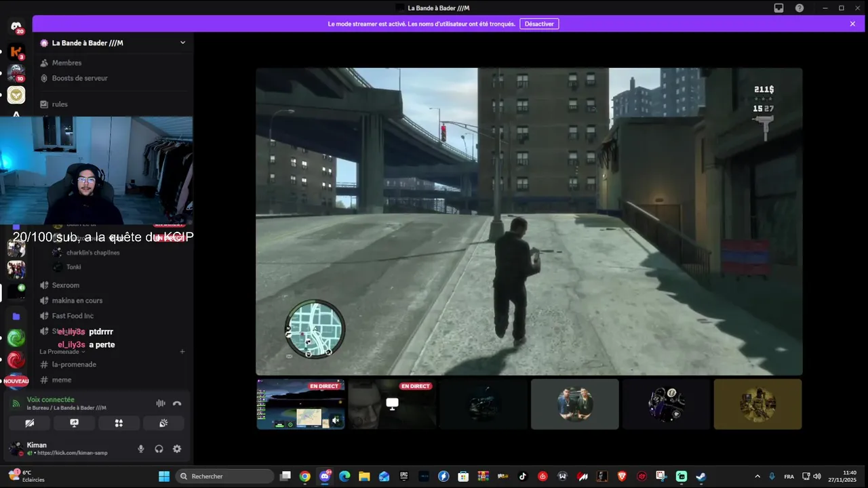Open the soundboard
Viewport: 868px width, 488px height.
coord(163,423)
